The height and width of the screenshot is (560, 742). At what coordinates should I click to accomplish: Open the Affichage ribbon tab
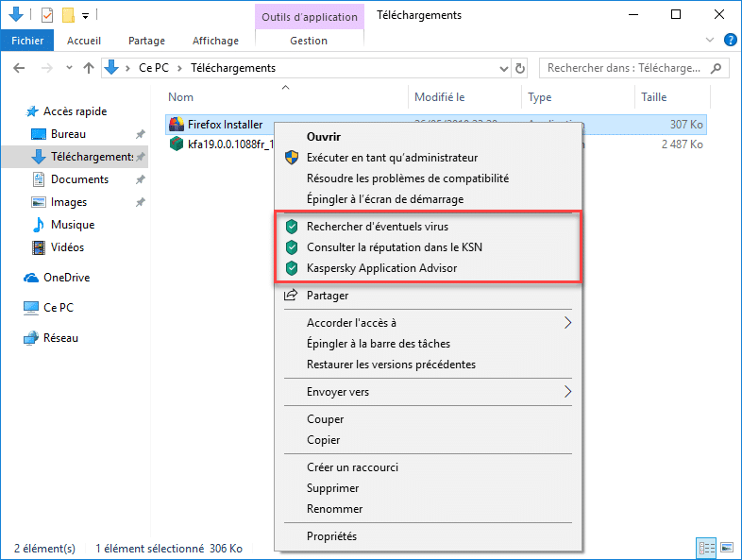click(x=215, y=41)
